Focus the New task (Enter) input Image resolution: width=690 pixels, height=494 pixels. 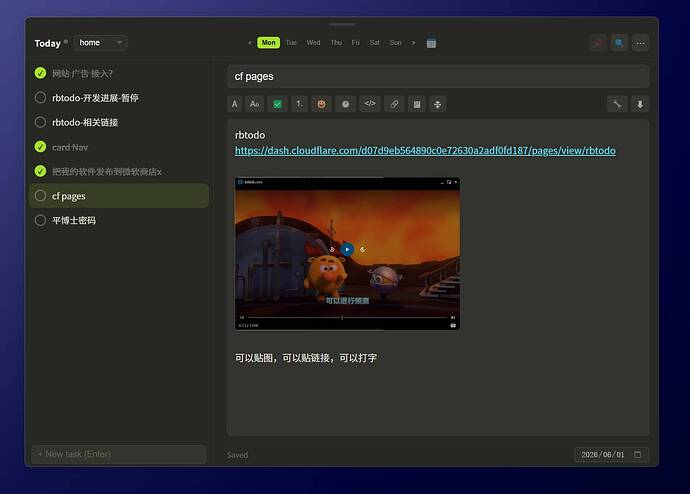tap(119, 454)
